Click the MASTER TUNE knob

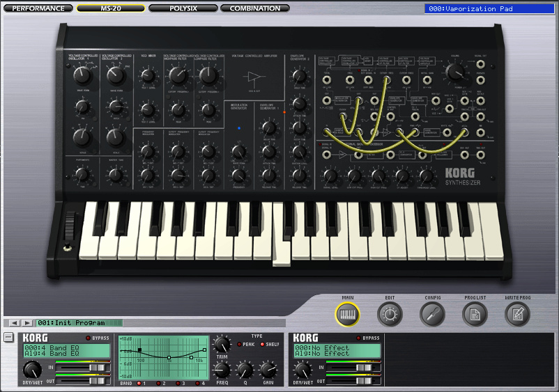[116, 175]
